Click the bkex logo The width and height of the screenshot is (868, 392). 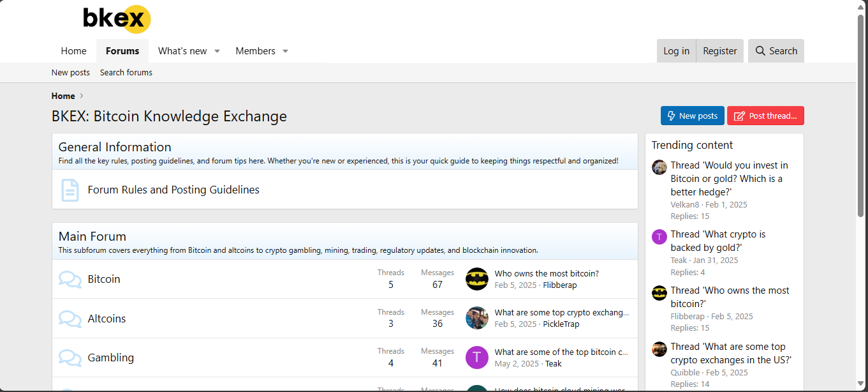click(x=117, y=19)
